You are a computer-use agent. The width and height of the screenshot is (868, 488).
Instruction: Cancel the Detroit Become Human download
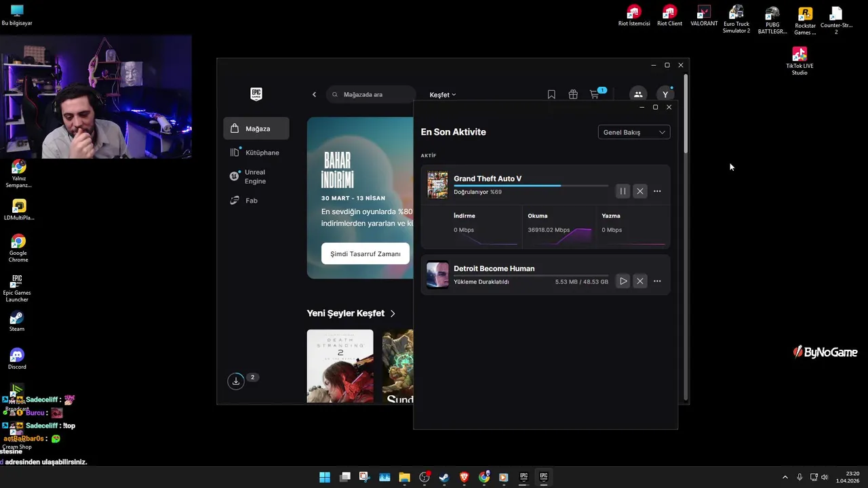tap(639, 281)
